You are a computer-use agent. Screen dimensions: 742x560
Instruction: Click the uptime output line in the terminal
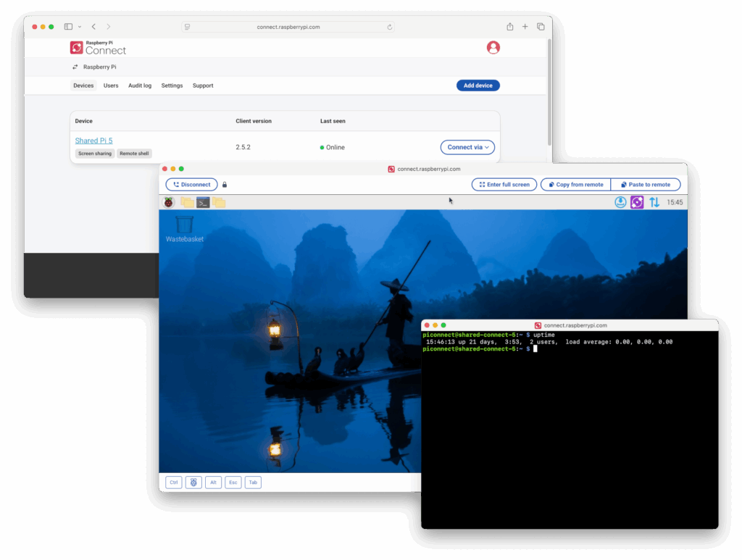[x=549, y=341]
